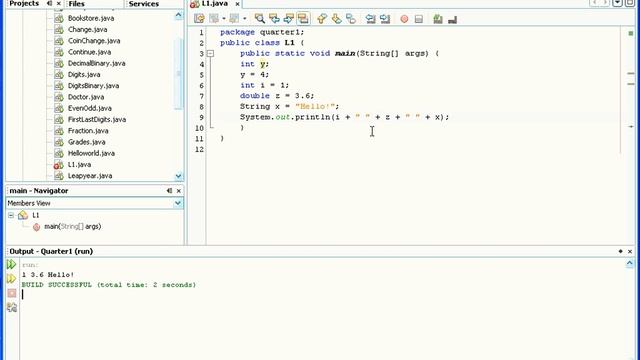Comment out the selected lines
Image resolution: width=640 pixels, height=360 pixels.
[438, 19]
